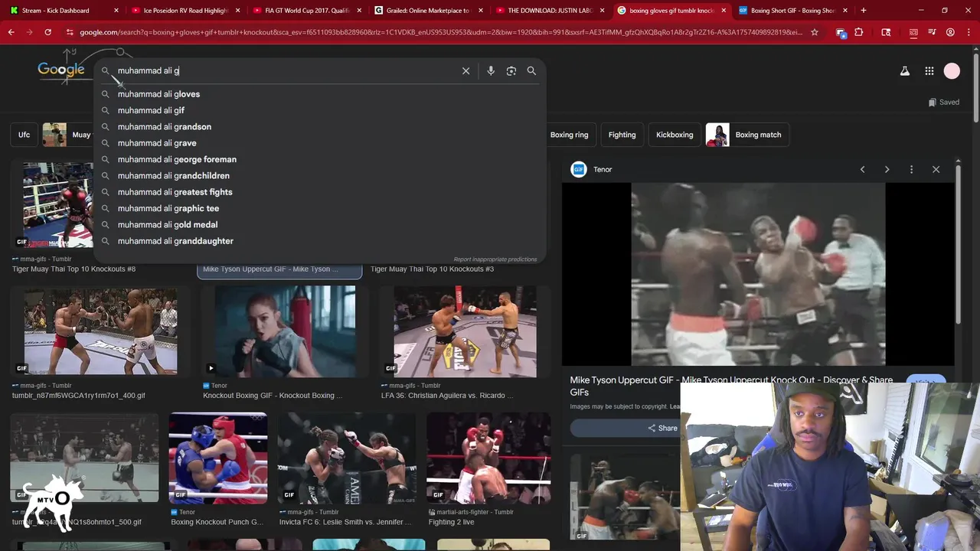Screen dimensions: 980x551
Task: Clear the search box with the X icon
Action: 465,70
